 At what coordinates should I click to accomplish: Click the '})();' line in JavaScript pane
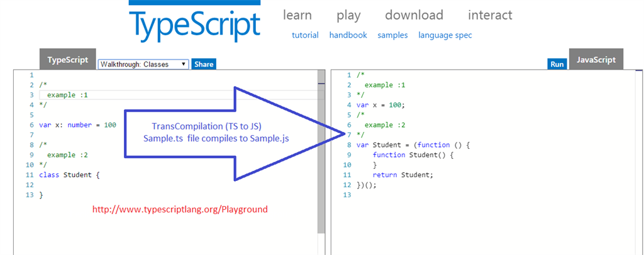point(367,185)
